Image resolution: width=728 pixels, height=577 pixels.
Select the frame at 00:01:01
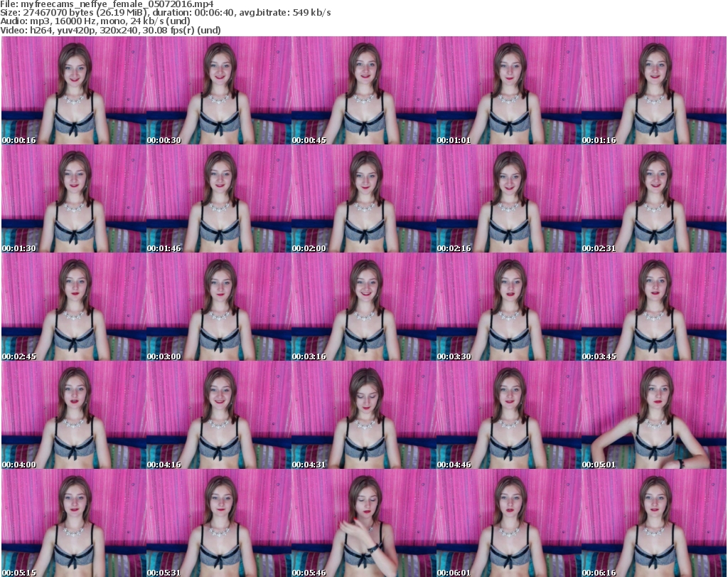click(x=509, y=90)
